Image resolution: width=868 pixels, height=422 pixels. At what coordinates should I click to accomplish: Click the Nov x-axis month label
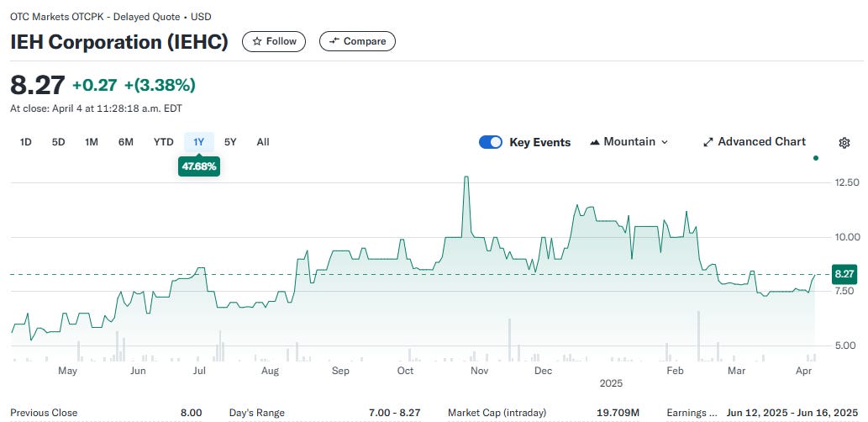tap(480, 371)
